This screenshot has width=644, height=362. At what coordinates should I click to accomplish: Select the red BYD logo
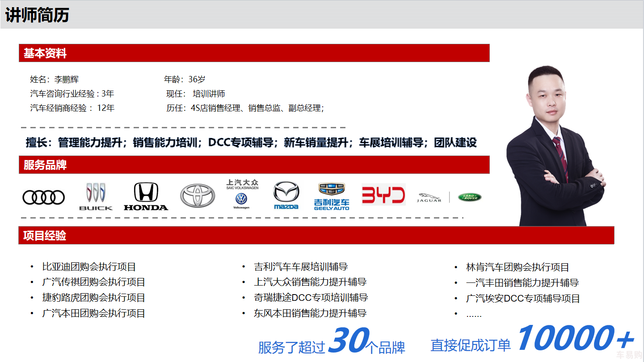[383, 195]
